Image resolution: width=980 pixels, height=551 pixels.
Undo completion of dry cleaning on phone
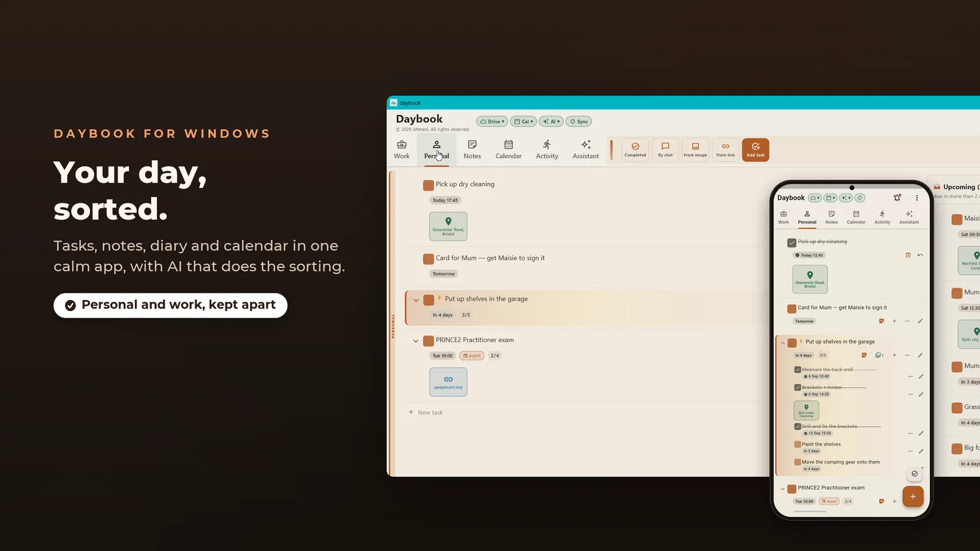tap(920, 255)
